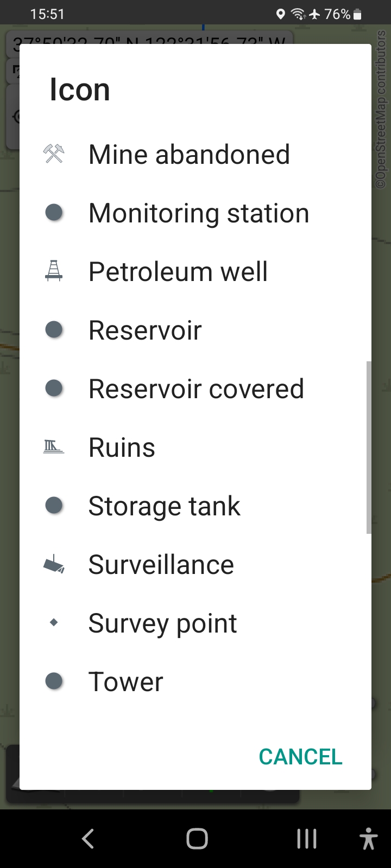
Task: Tap the Petroleum well derrick icon
Action: coord(54,271)
